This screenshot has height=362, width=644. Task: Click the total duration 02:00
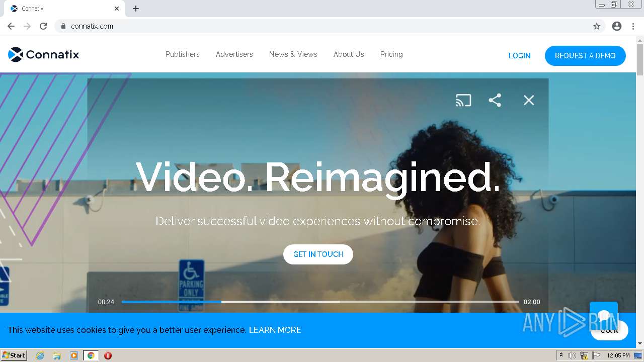pyautogui.click(x=532, y=302)
